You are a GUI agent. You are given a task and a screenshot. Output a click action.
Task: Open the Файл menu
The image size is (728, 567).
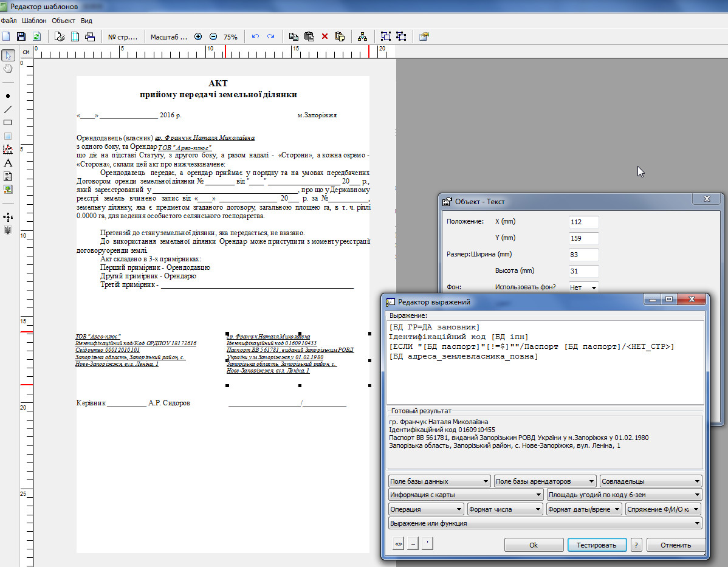9,21
